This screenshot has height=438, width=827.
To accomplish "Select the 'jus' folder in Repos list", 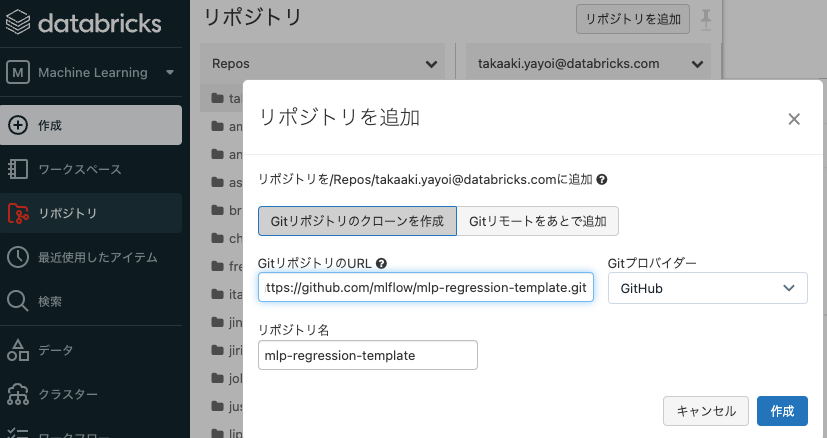I will click(222, 406).
